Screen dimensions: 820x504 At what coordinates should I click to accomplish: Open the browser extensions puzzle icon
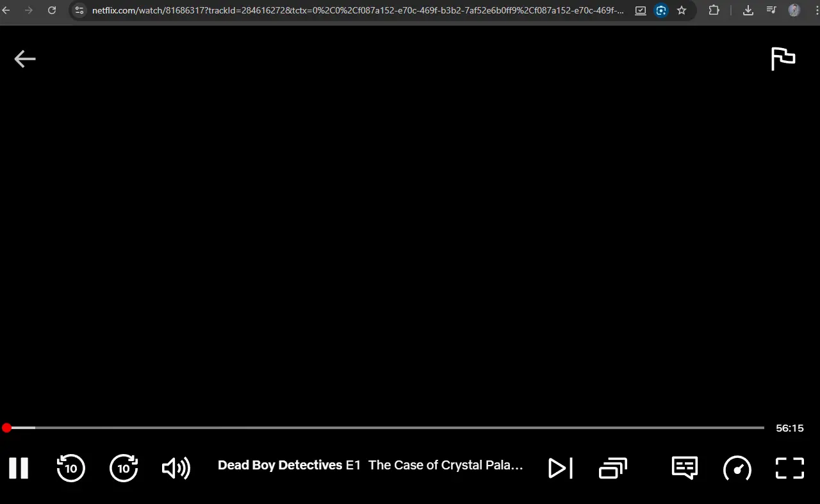[714, 10]
